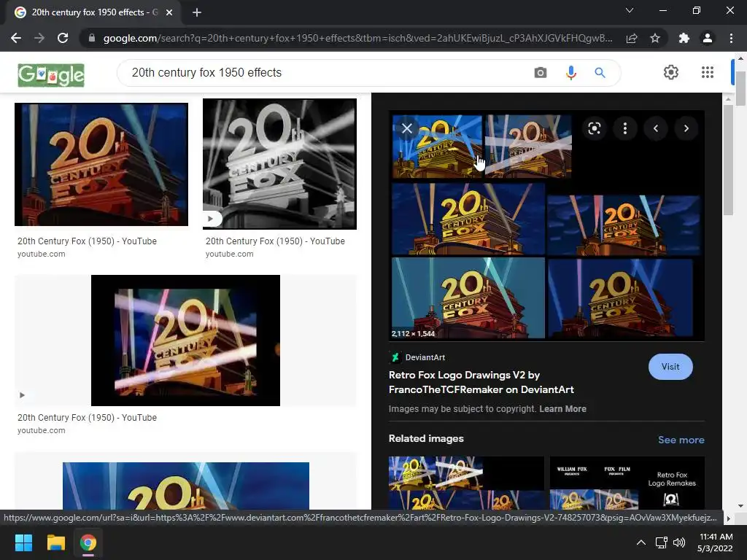Share this page from address bar

(632, 38)
